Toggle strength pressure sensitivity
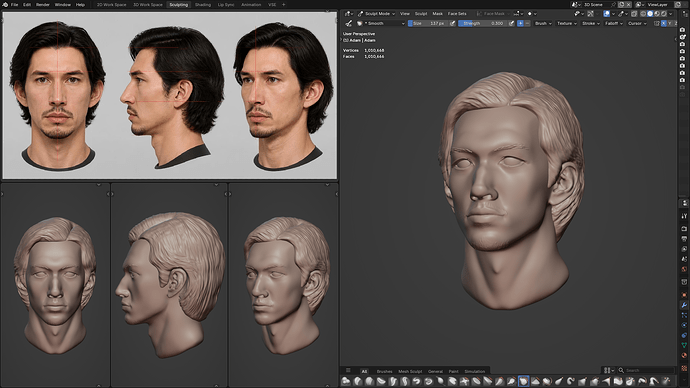Image resolution: width=690 pixels, height=388 pixels. tap(511, 23)
